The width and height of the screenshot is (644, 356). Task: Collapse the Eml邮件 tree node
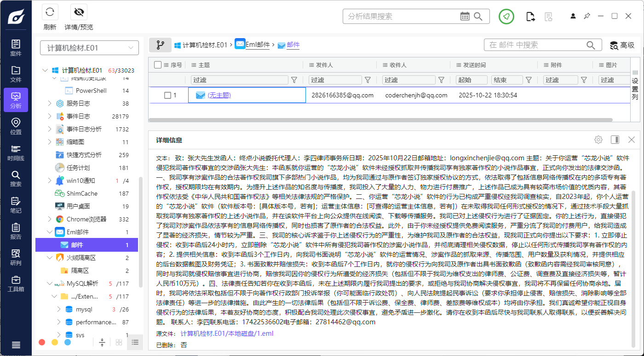click(x=50, y=232)
